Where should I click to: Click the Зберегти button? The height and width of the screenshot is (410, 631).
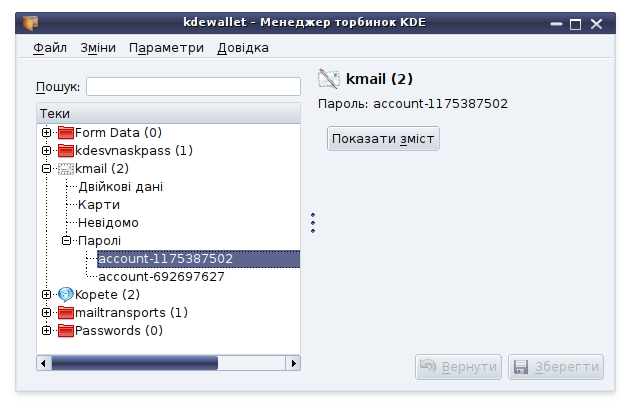[x=556, y=367]
